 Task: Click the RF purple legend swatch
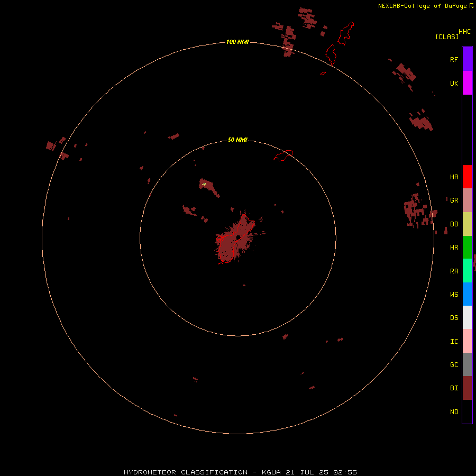pyautogui.click(x=467, y=59)
